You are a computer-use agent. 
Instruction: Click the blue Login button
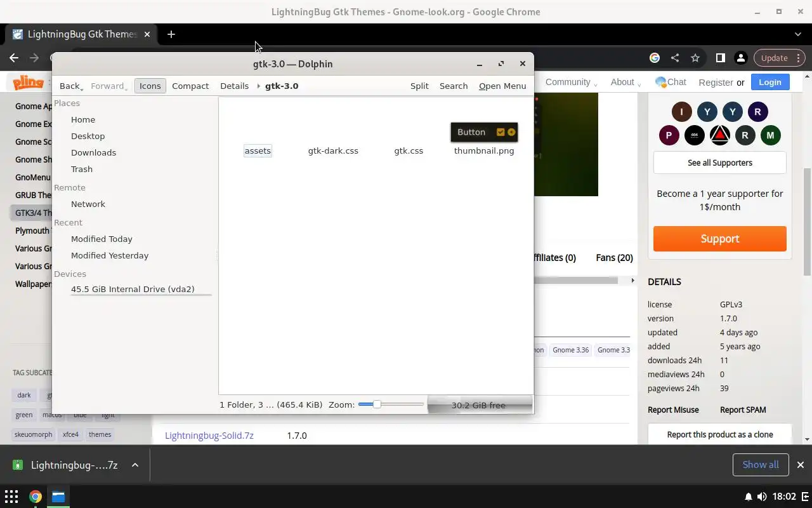770,82
